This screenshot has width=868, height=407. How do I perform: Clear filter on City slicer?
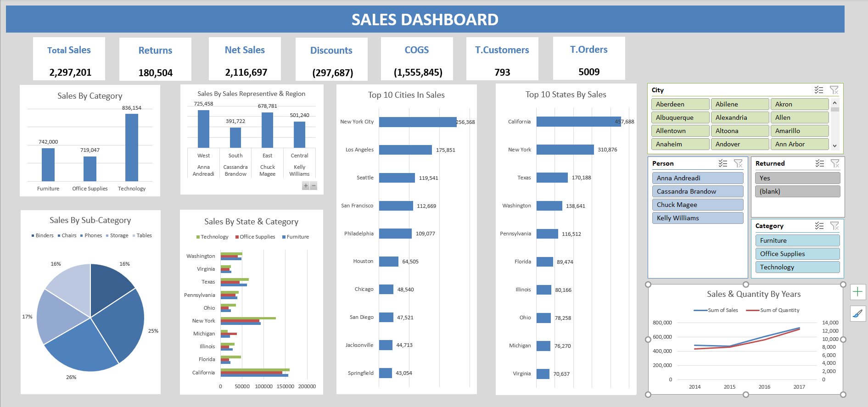pyautogui.click(x=834, y=90)
